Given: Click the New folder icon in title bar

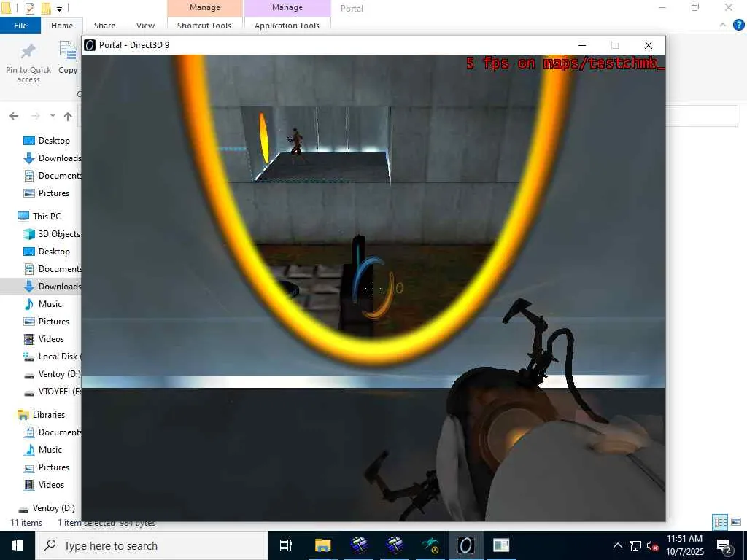Looking at the screenshot, I should point(46,8).
